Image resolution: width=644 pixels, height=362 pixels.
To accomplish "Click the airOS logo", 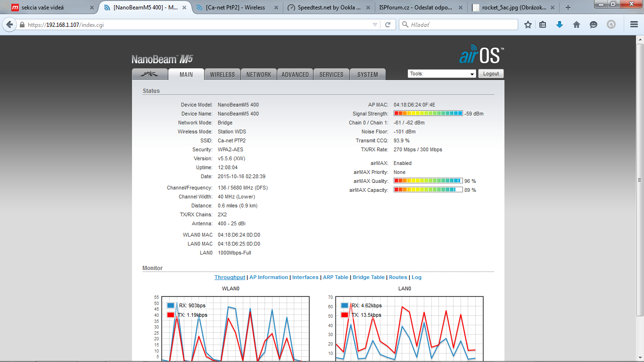I will tap(481, 55).
